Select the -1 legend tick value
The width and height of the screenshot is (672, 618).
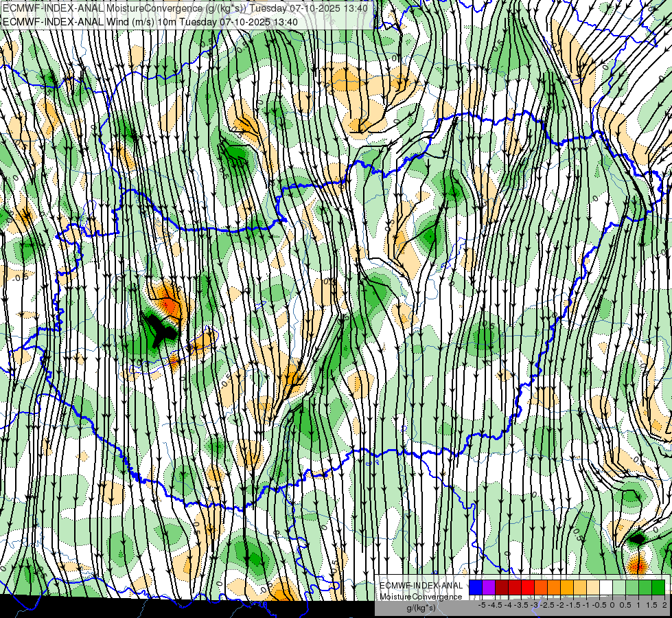point(586,605)
